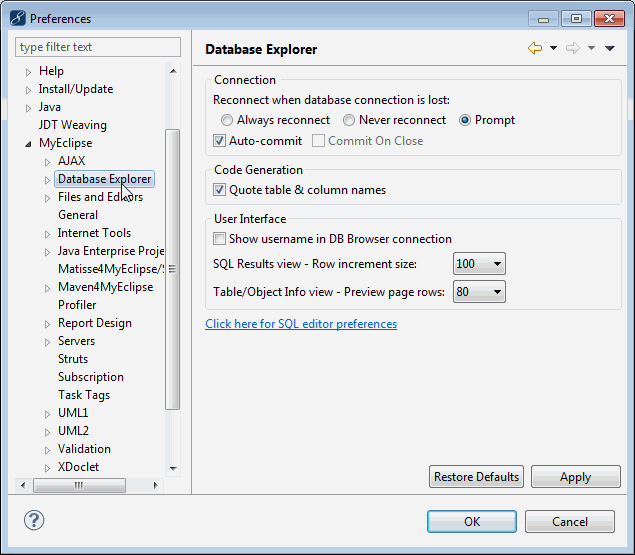Screen dimensions: 635x555
Task: Click the filter text input field
Action: (x=98, y=47)
